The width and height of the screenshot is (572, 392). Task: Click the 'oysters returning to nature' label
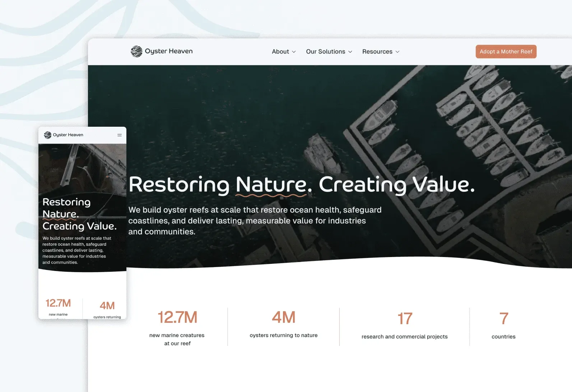[x=284, y=335]
